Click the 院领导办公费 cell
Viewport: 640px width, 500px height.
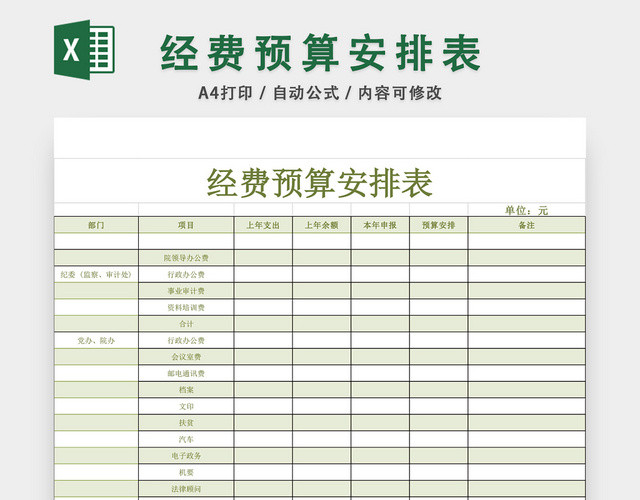[x=186, y=258]
